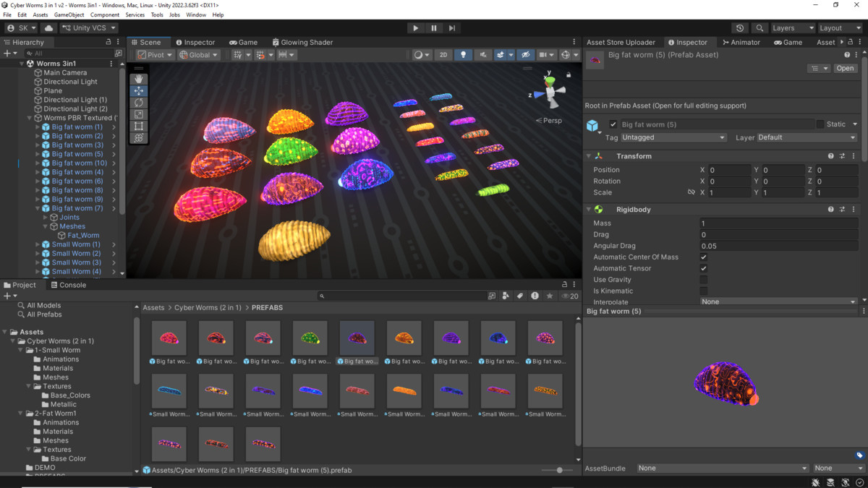Open the Layout dropdown
Screen dimensions: 868x488
click(x=840, y=28)
